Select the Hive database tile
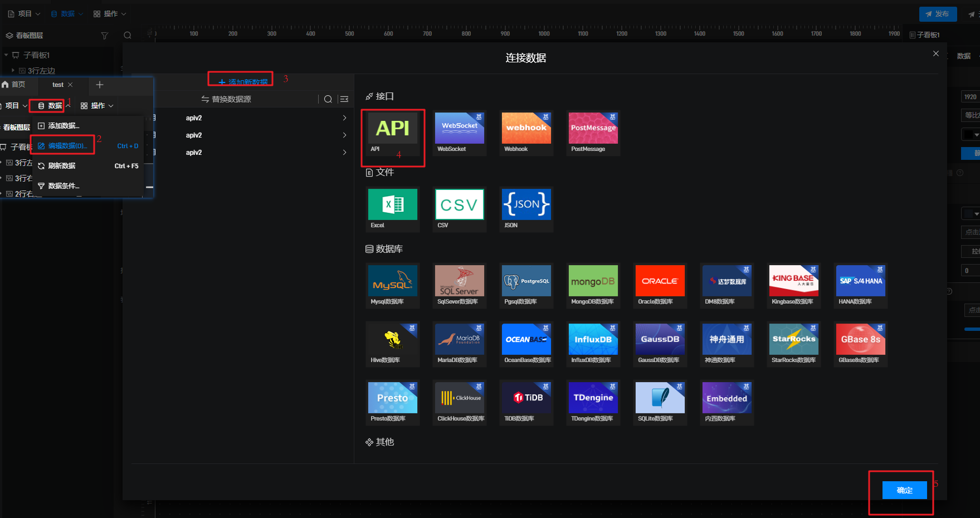Viewport: 980px width, 518px height. [393, 344]
